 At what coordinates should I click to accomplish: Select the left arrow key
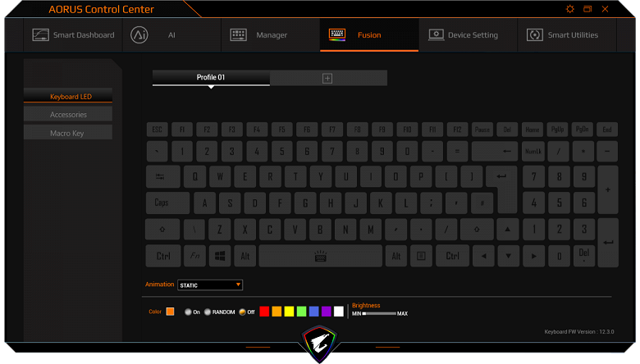[483, 256]
